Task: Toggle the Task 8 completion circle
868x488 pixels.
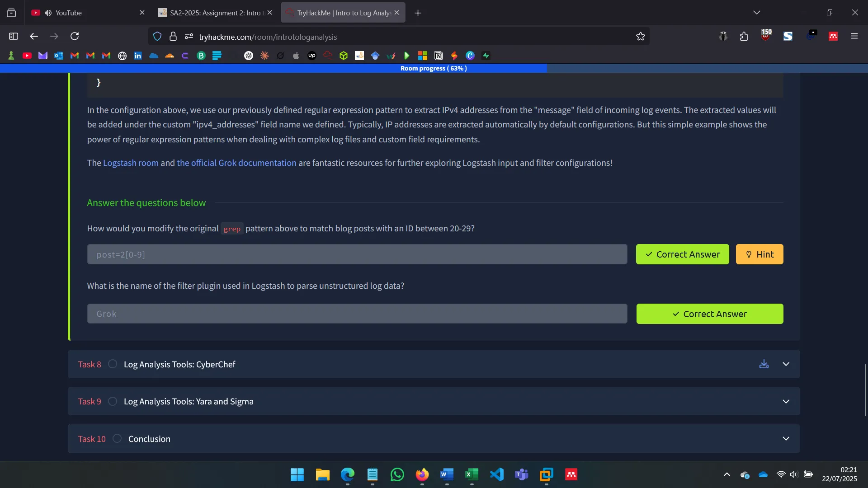Action: click(x=112, y=364)
